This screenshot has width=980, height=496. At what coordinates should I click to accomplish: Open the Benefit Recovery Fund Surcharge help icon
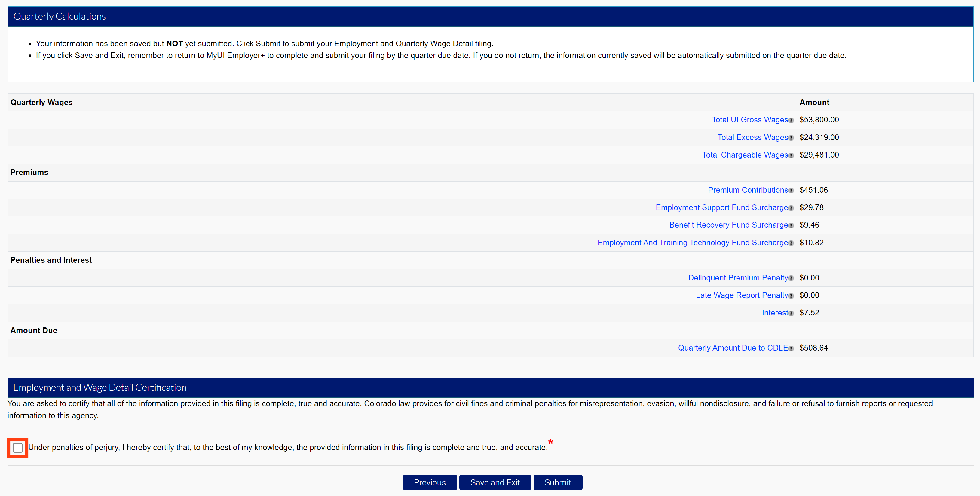click(x=791, y=225)
